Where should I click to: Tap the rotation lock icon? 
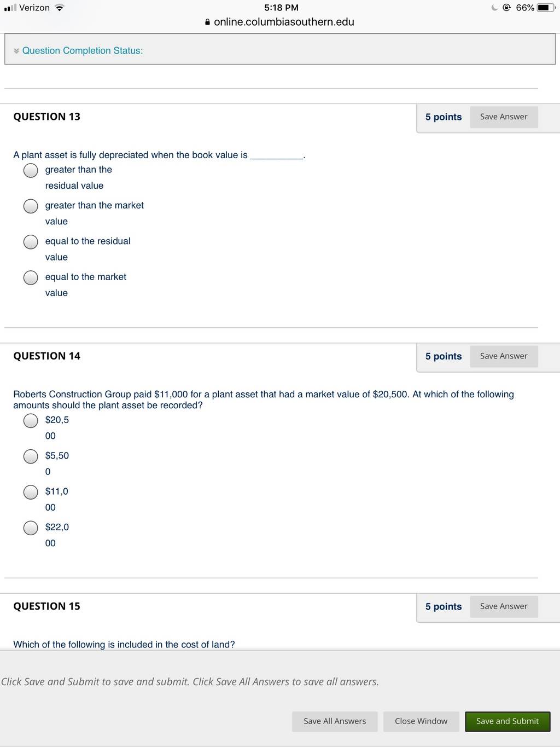(x=506, y=8)
